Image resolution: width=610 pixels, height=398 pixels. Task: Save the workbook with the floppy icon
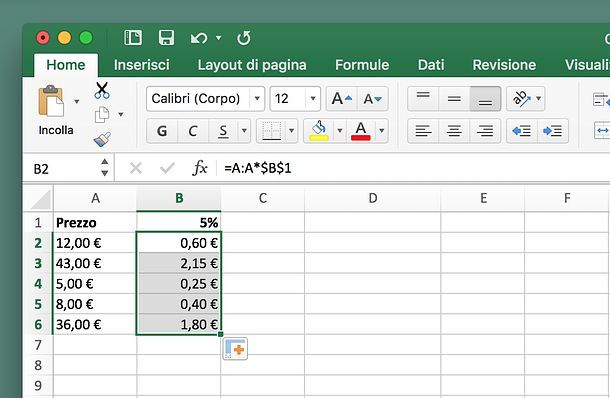coord(167,38)
